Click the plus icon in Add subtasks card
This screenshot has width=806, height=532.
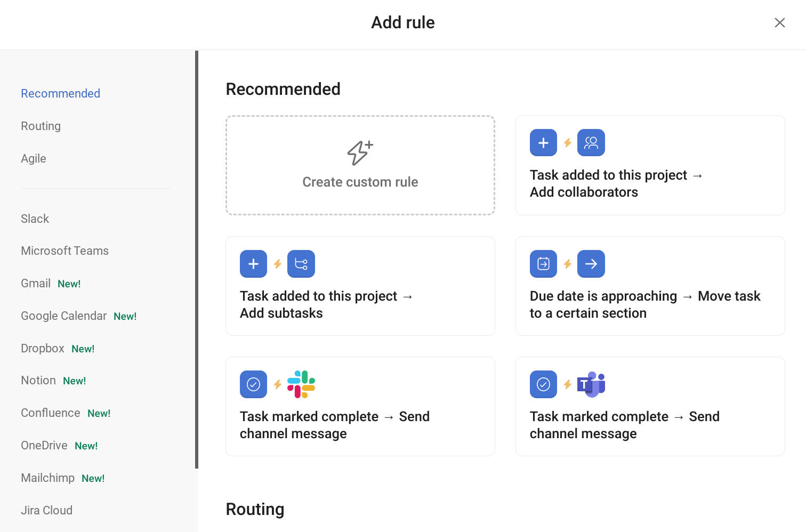click(x=253, y=264)
